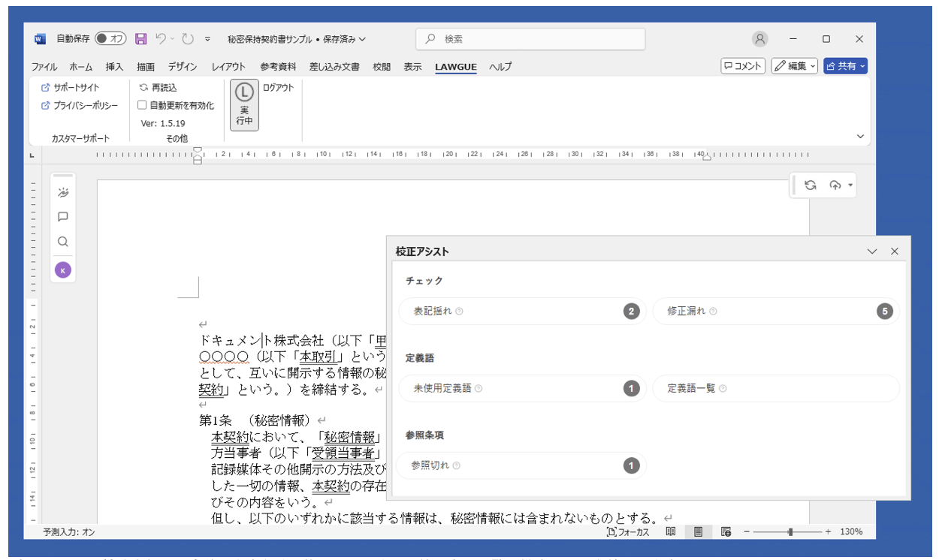This screenshot has width=942, height=560.
Task: Enable the 自動更新を有効化 checkbox
Action: click(142, 106)
